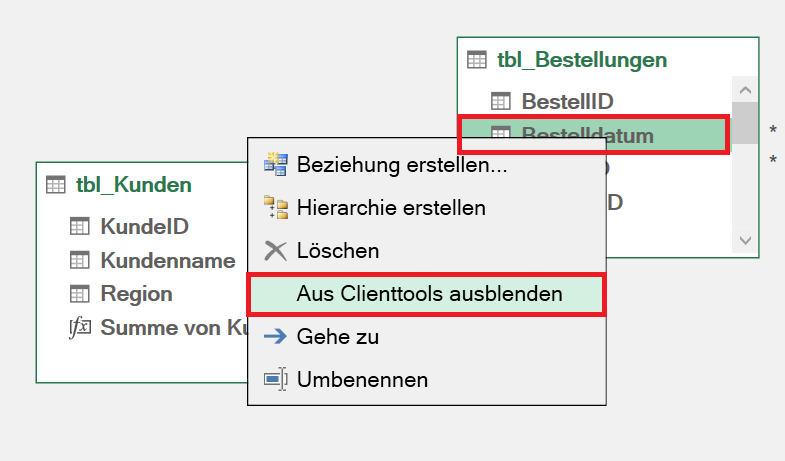Image resolution: width=785 pixels, height=461 pixels.
Task: Select the highlighted Bestelldatum column
Action: pyautogui.click(x=593, y=134)
